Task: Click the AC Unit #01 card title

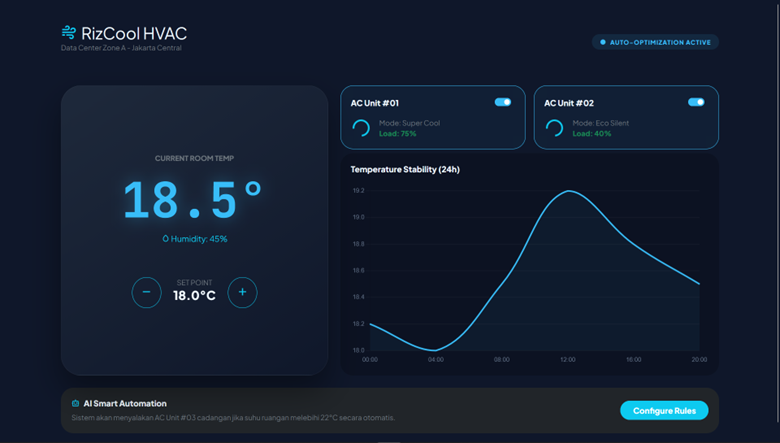Action: pyautogui.click(x=375, y=103)
